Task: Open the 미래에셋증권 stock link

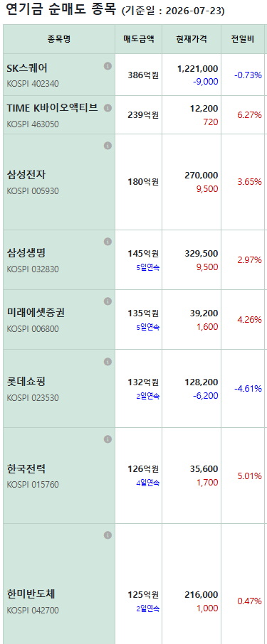Action: pos(36,313)
